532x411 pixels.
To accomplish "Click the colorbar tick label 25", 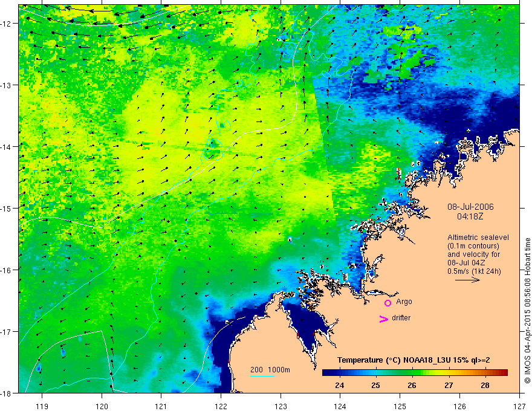I will tap(375, 386).
